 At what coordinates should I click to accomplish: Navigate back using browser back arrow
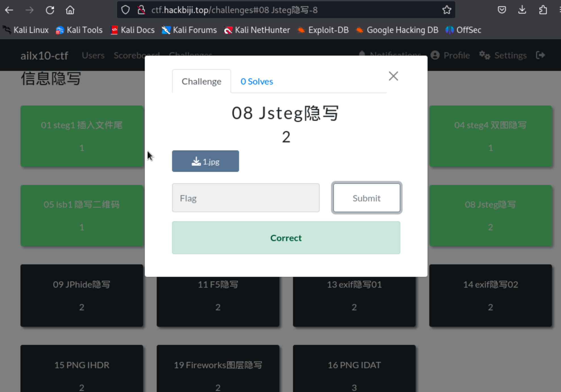click(x=9, y=10)
